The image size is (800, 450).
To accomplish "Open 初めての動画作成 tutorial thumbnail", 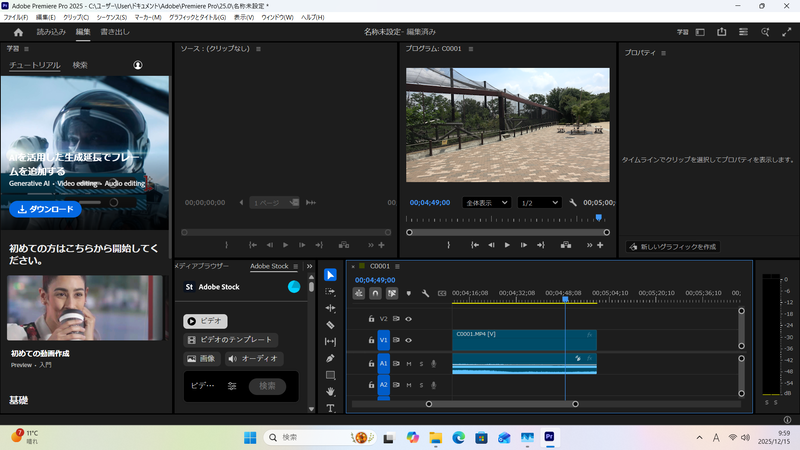I will [85, 308].
